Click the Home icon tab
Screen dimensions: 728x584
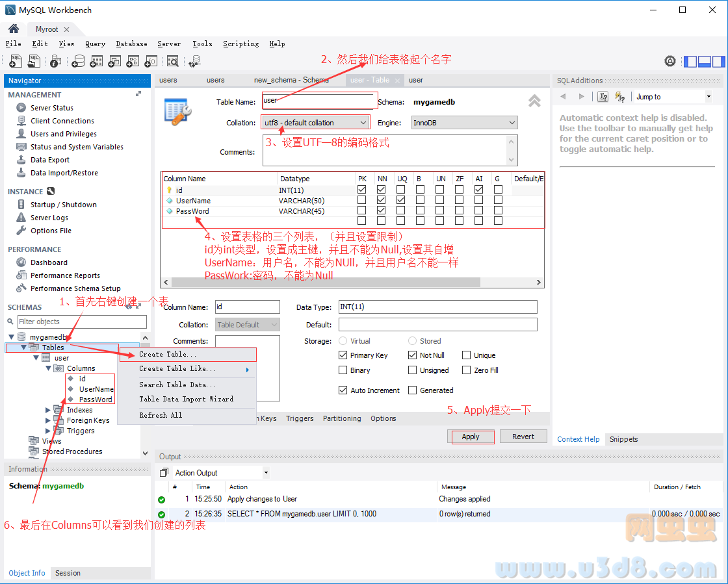(14, 29)
